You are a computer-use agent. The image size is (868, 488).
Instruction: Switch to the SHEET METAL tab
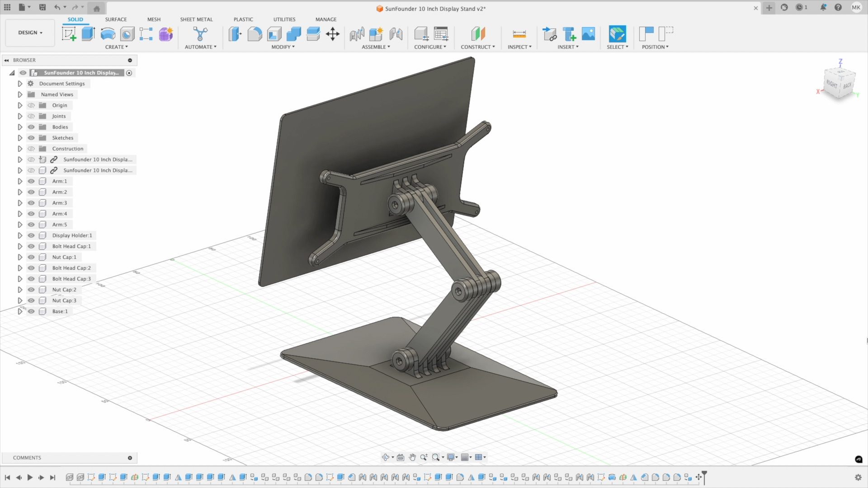(x=196, y=19)
